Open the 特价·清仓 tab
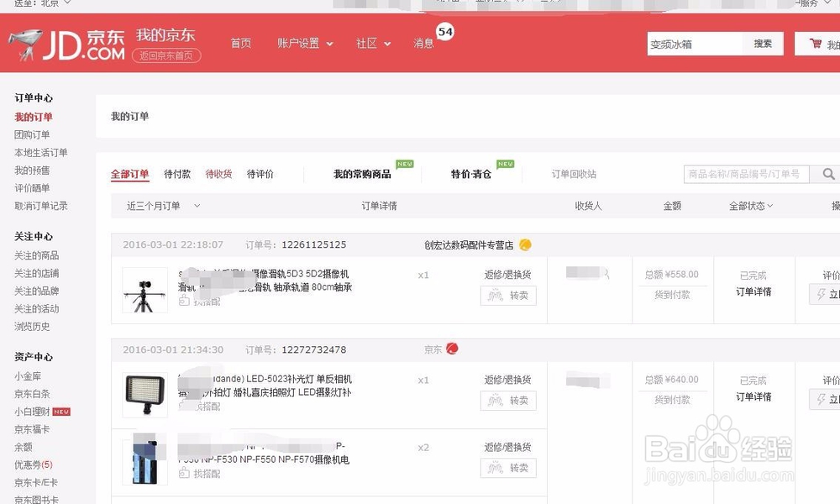The image size is (840, 504). (472, 173)
